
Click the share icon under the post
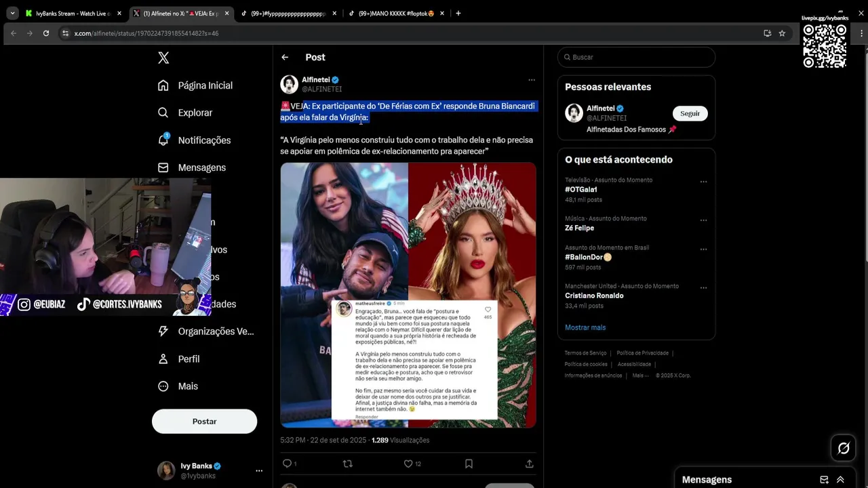click(529, 464)
